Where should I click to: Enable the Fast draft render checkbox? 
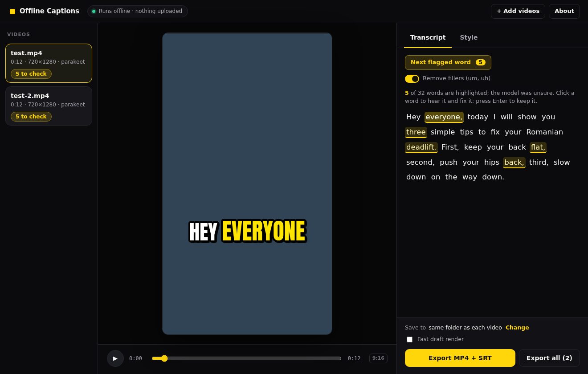[x=410, y=339]
